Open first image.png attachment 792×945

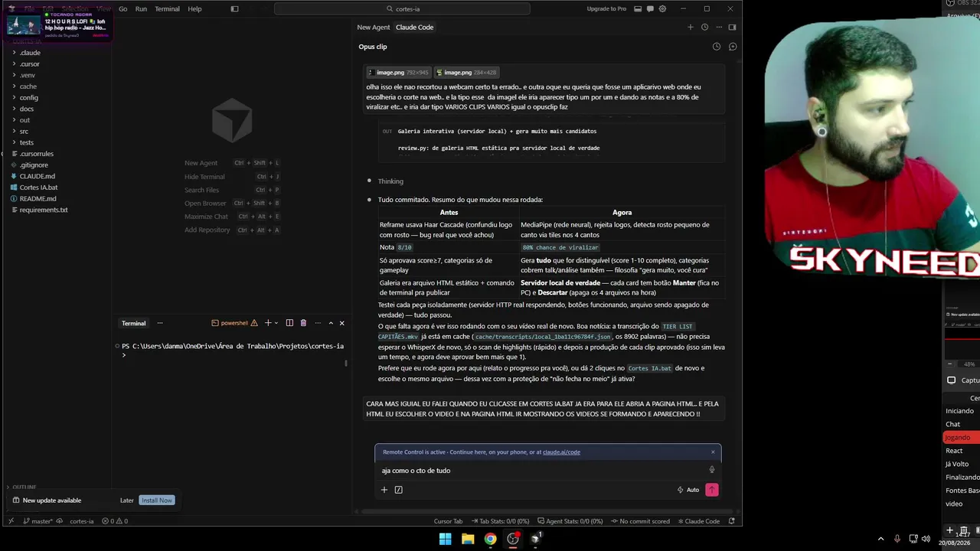[x=398, y=73]
